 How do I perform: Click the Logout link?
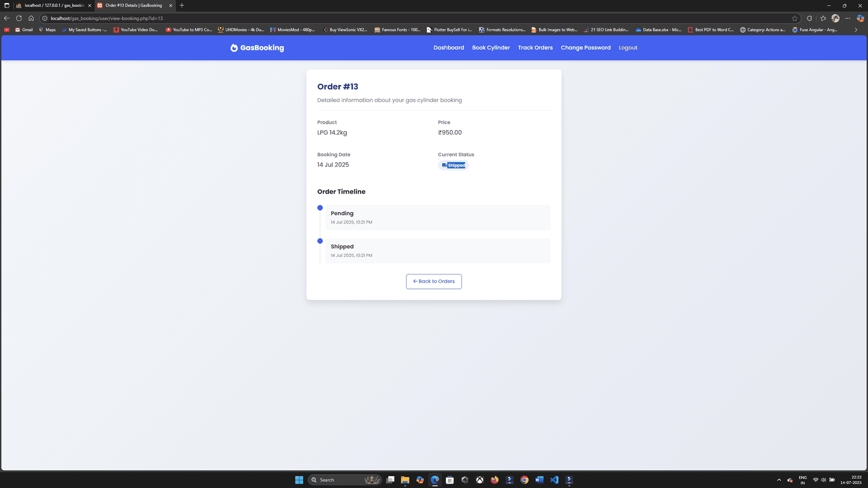[x=628, y=48]
